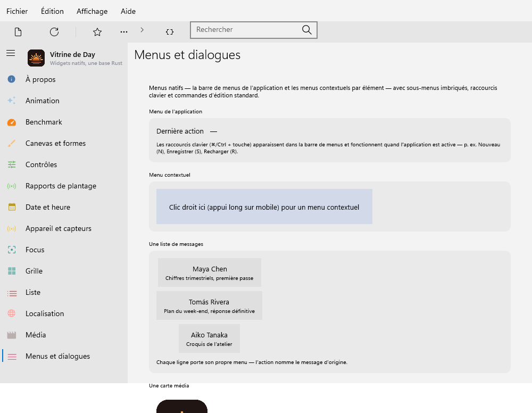Select Média in the sidebar

click(x=64, y=335)
